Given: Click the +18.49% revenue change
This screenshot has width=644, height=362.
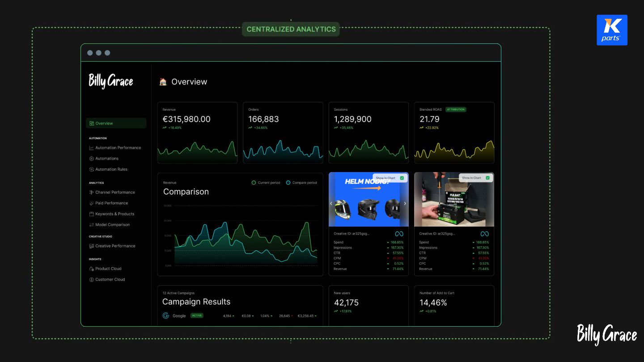Looking at the screenshot, I should pyautogui.click(x=175, y=128).
